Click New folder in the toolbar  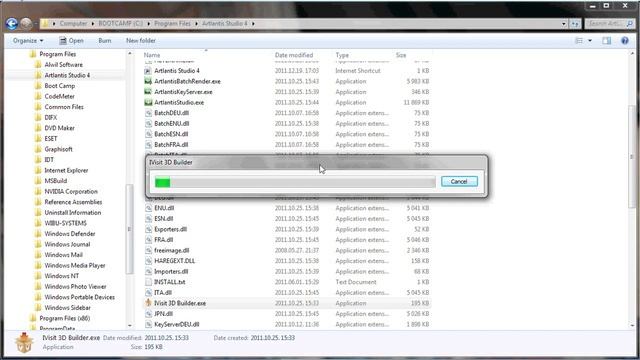point(140,40)
